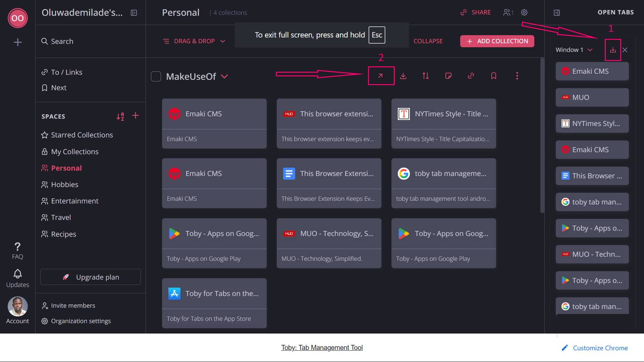The image size is (644, 362).
Task: Expand MakeUseOf collection chevron
Action: (x=224, y=76)
